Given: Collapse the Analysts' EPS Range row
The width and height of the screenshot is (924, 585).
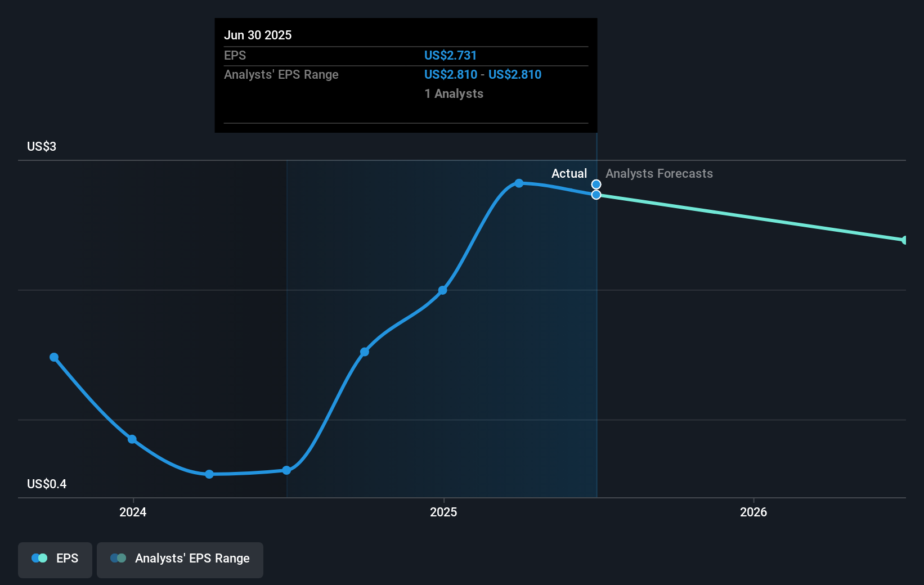Looking at the screenshot, I should pyautogui.click(x=281, y=74).
